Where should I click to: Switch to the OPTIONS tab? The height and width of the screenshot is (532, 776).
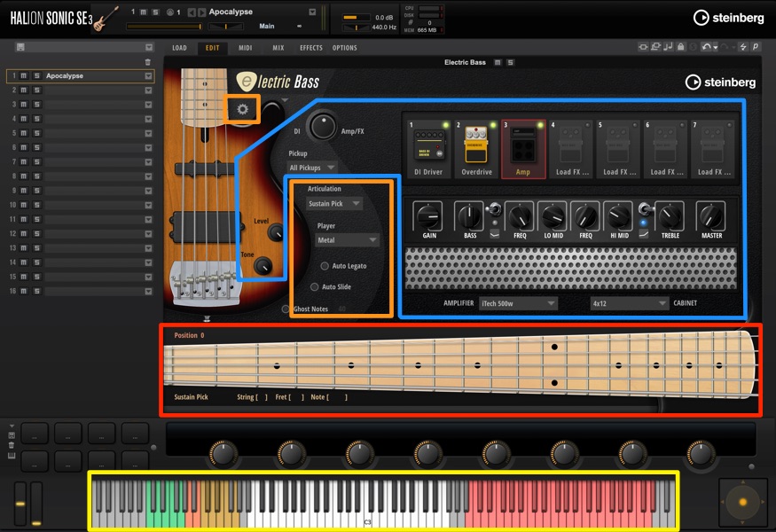point(344,48)
